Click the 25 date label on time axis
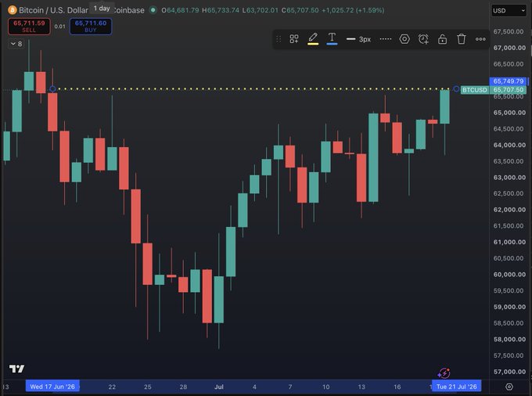Viewport: 532px width, 396px height. (x=148, y=387)
